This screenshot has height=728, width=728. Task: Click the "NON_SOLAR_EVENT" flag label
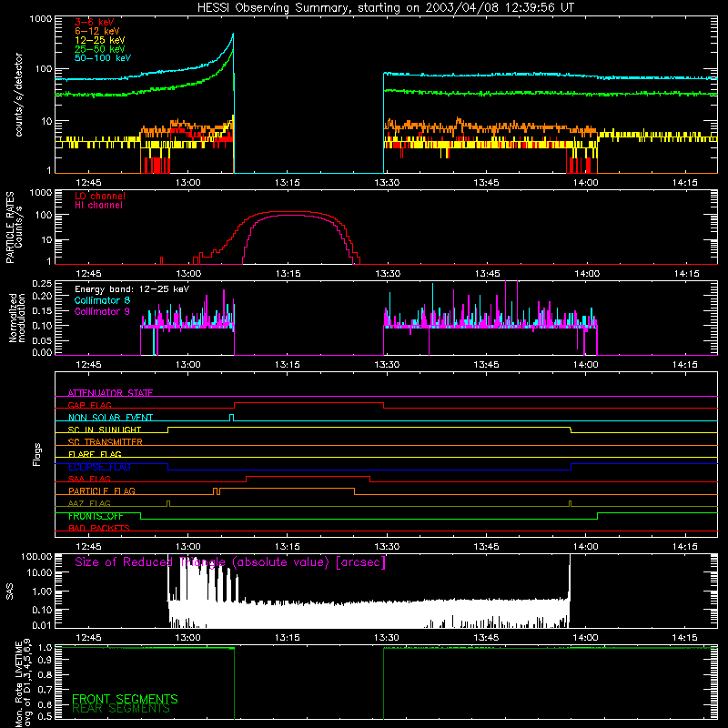110,418
